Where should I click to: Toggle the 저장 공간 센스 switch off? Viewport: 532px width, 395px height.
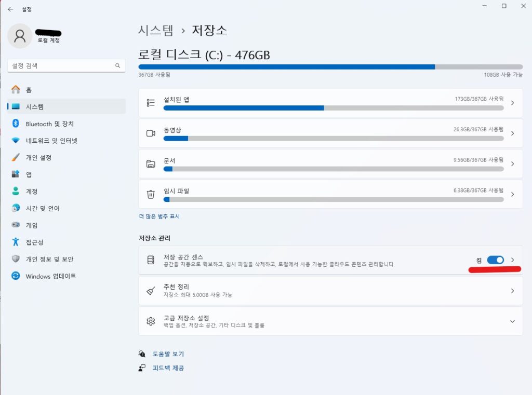[x=495, y=260]
